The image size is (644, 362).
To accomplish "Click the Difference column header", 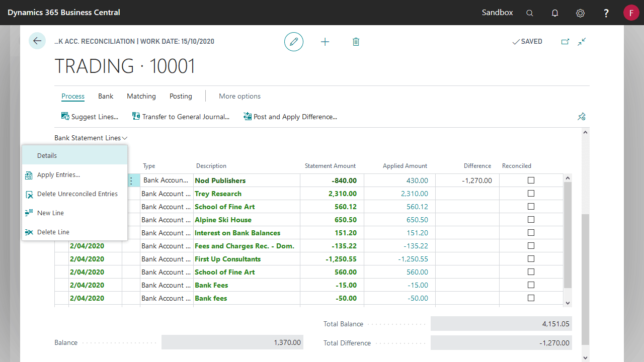I will point(477,166).
